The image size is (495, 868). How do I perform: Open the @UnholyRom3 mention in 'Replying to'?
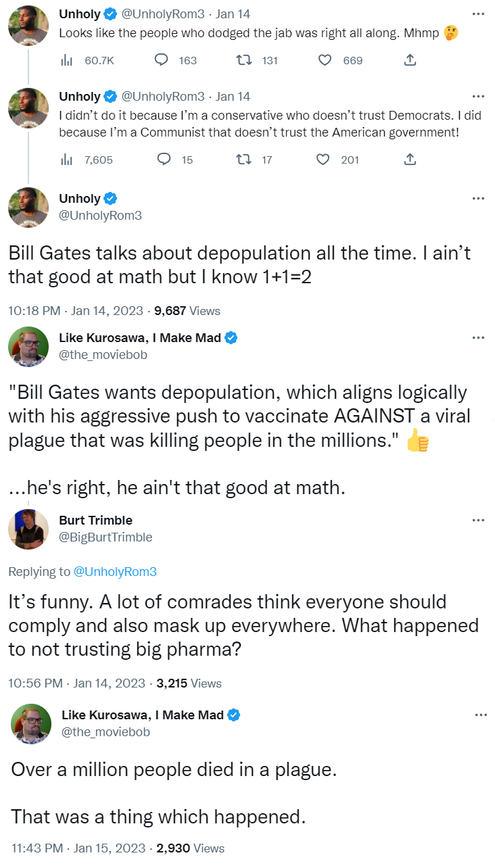(x=114, y=572)
